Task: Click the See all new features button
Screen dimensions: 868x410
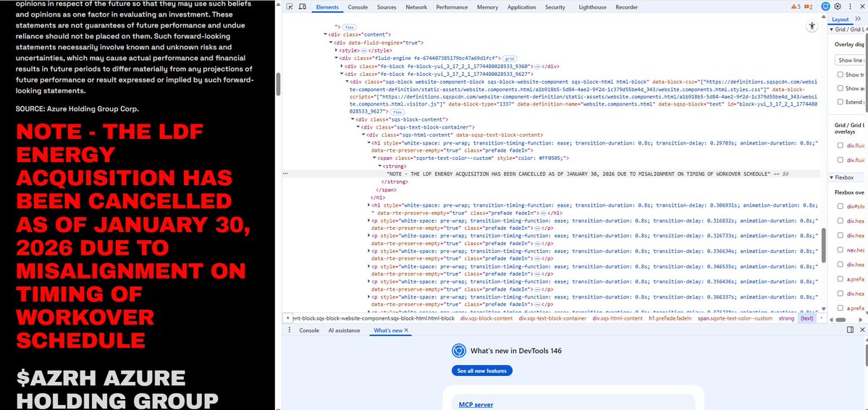Action: pos(482,371)
